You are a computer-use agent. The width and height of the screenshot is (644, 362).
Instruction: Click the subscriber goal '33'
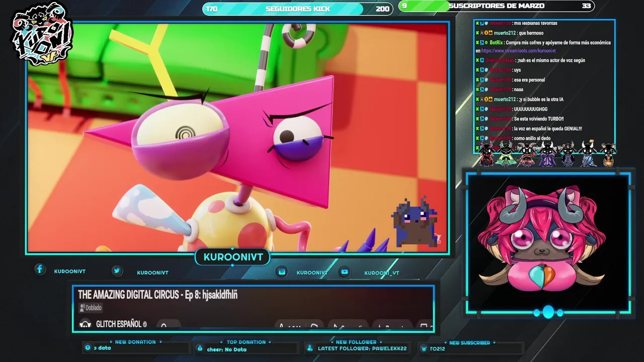pos(586,6)
